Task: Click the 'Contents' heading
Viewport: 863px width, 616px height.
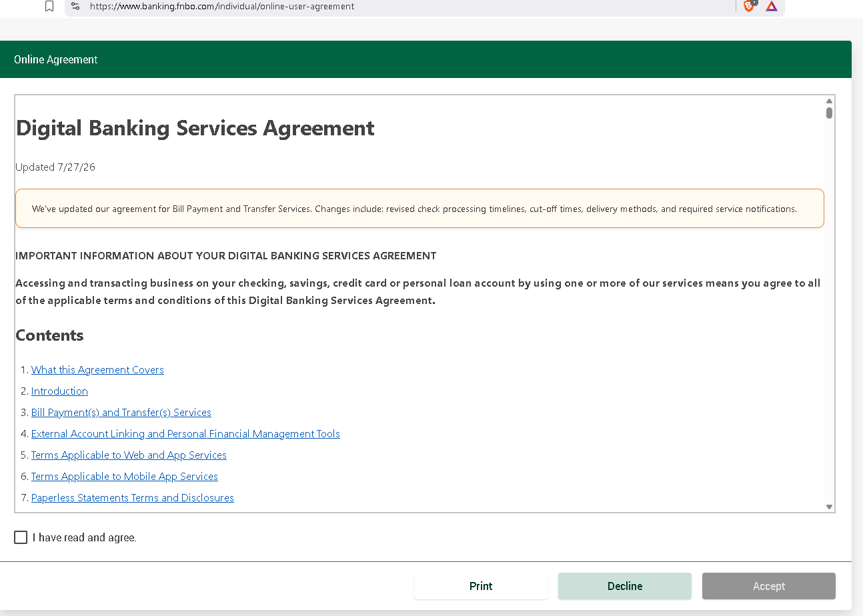Action: [50, 335]
